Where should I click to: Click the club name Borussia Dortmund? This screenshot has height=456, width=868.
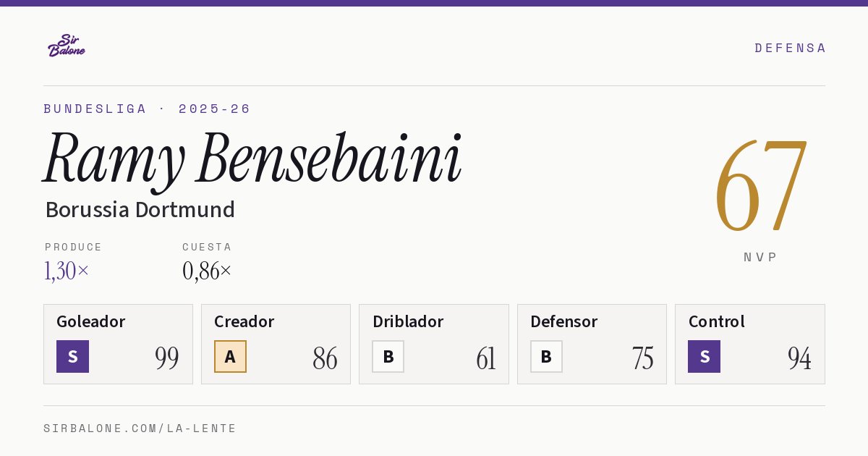click(x=140, y=210)
